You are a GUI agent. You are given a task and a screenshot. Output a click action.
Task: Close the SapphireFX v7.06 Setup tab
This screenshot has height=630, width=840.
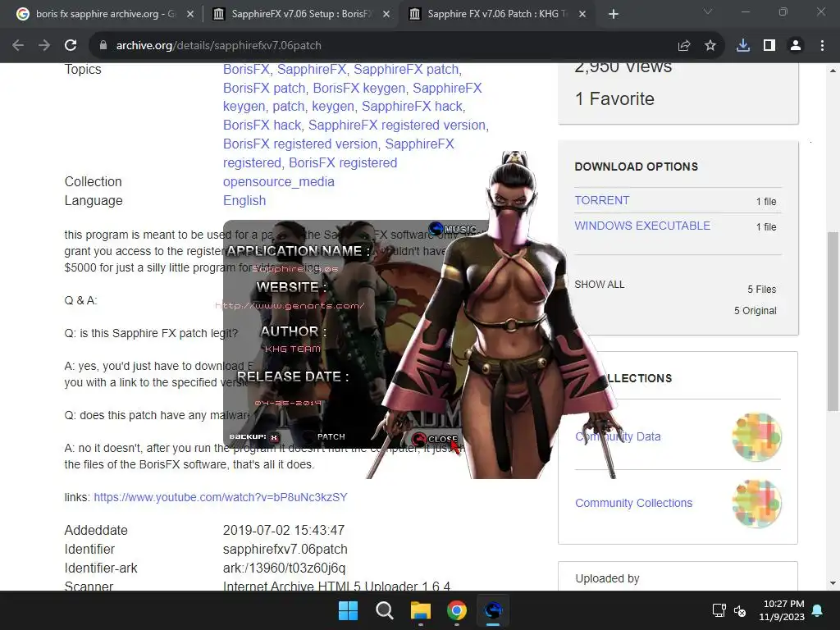[x=386, y=14]
